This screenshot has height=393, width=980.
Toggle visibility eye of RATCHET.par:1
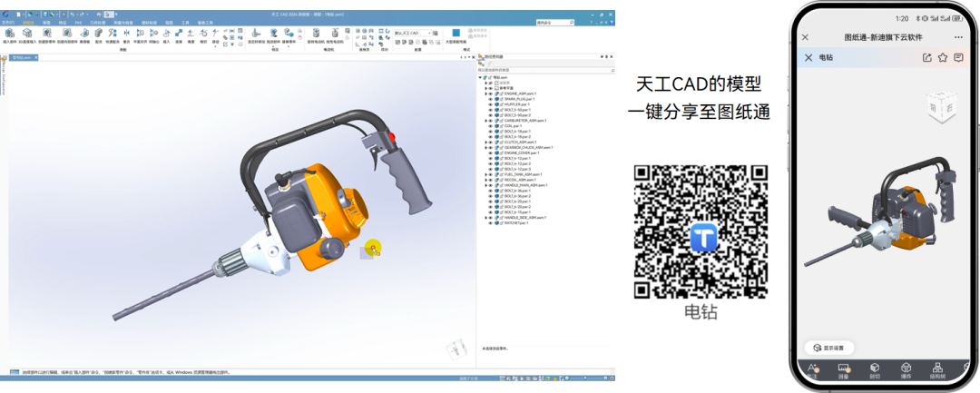click(491, 223)
